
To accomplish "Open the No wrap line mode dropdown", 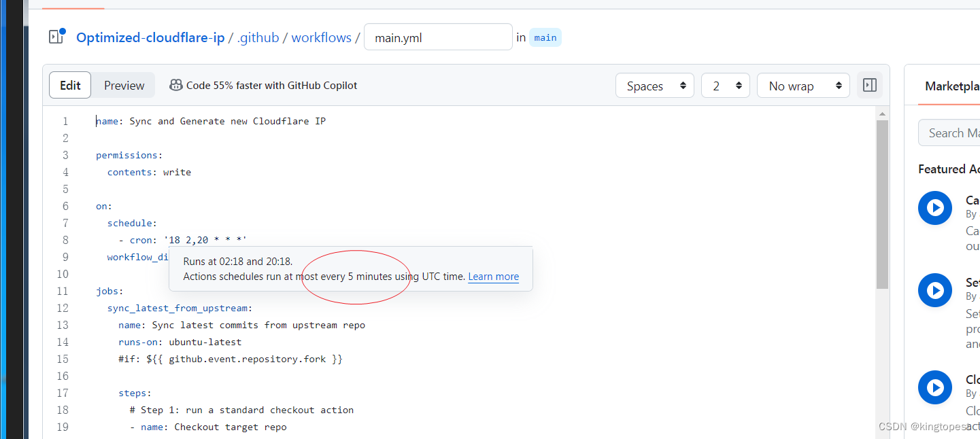I will point(803,86).
